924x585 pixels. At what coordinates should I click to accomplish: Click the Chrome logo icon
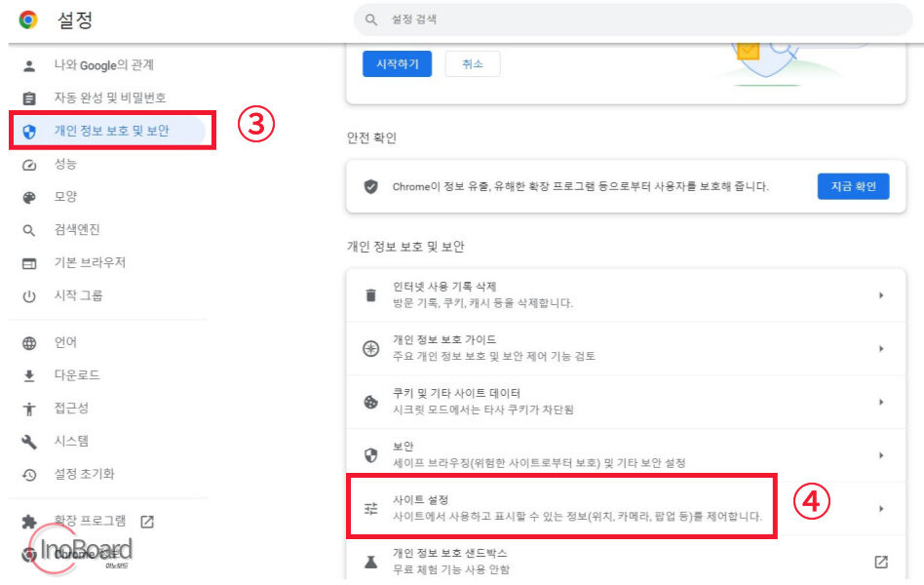click(x=28, y=19)
